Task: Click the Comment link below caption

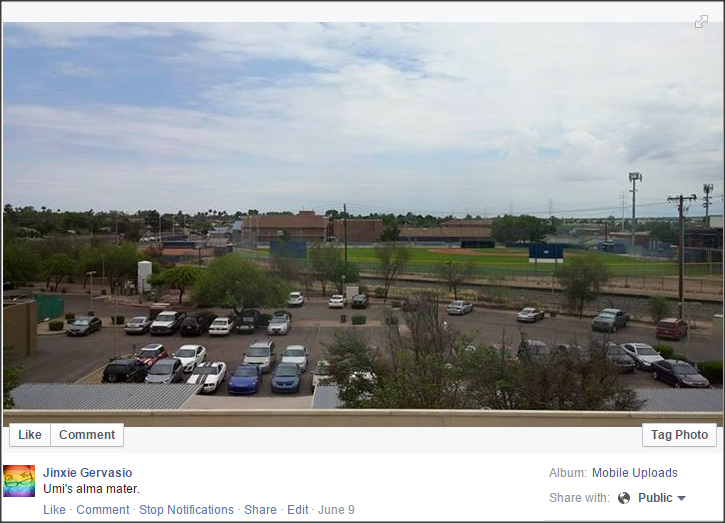Action: 103,510
